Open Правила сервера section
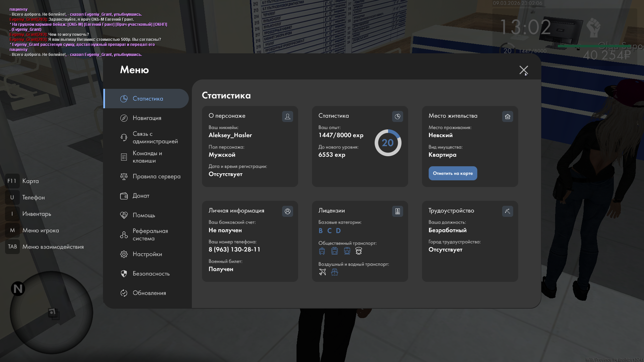Viewport: 644px width, 362px height. 156,176
